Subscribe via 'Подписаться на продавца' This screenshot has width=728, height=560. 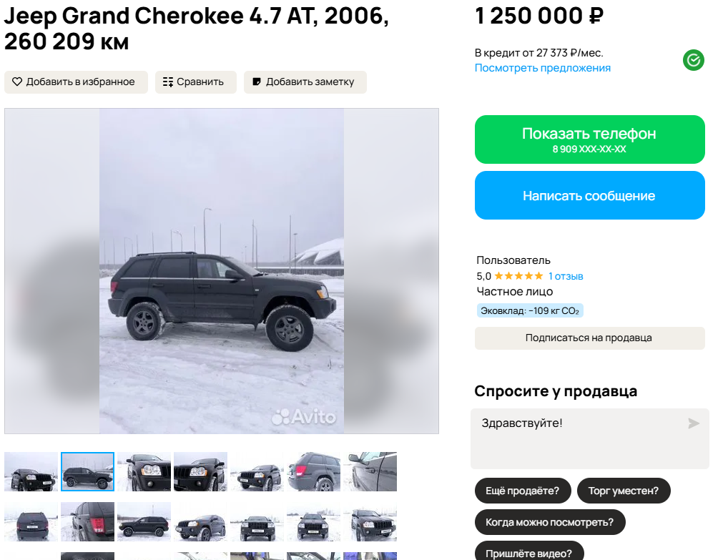590,338
